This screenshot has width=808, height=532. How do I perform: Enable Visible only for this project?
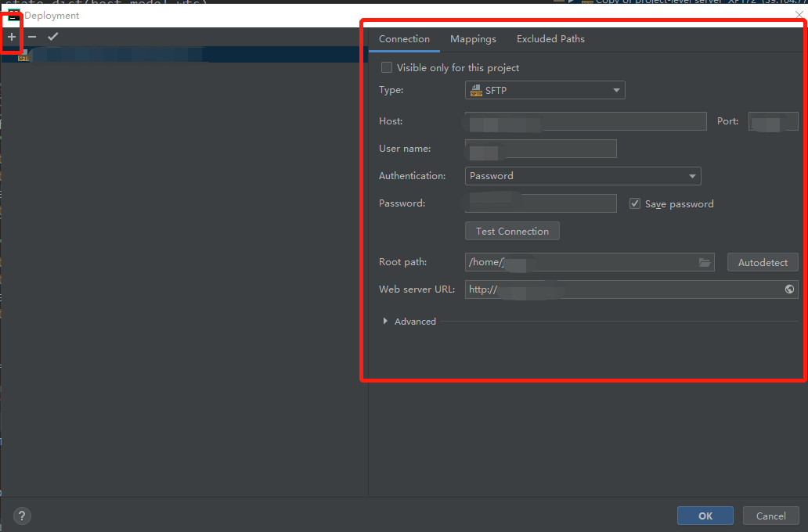[x=387, y=67]
